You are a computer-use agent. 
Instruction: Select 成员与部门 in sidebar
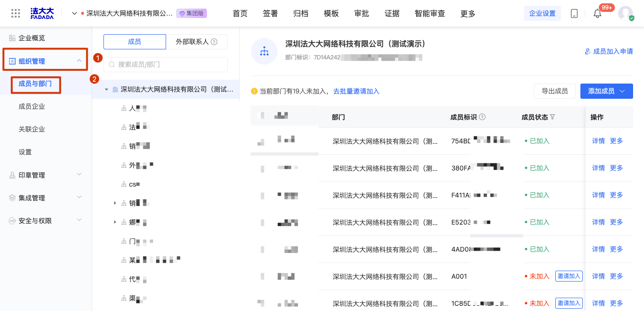coord(35,84)
